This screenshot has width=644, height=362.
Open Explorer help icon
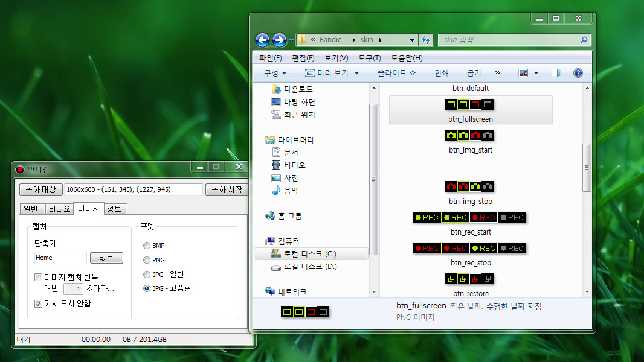(x=578, y=73)
